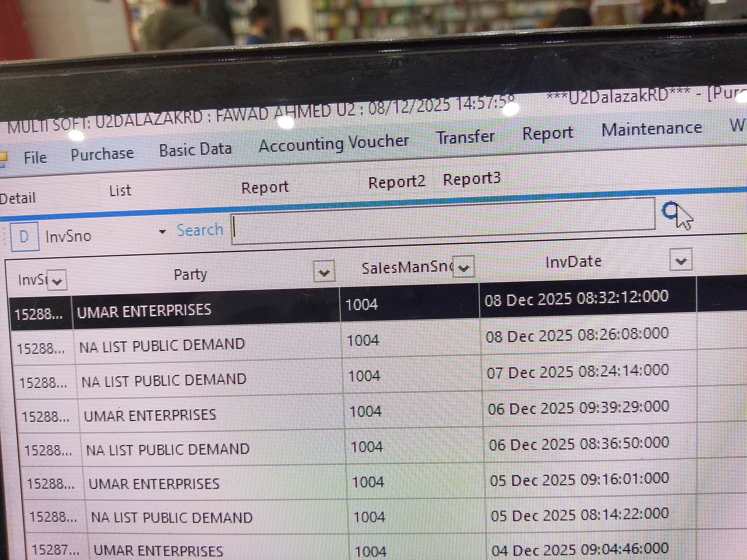Open the Purchase menu
The image size is (747, 560).
[102, 154]
